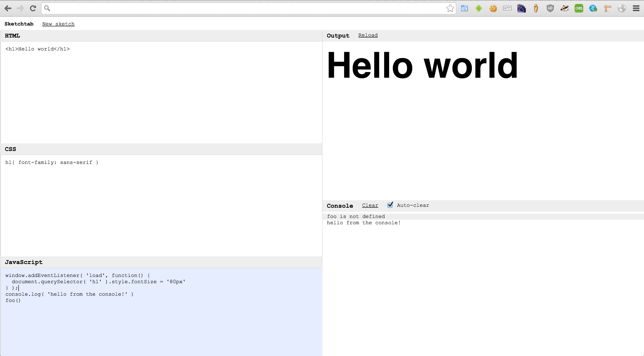Go back with the browser back arrow
Viewport: 644px width, 356px height.
point(8,8)
